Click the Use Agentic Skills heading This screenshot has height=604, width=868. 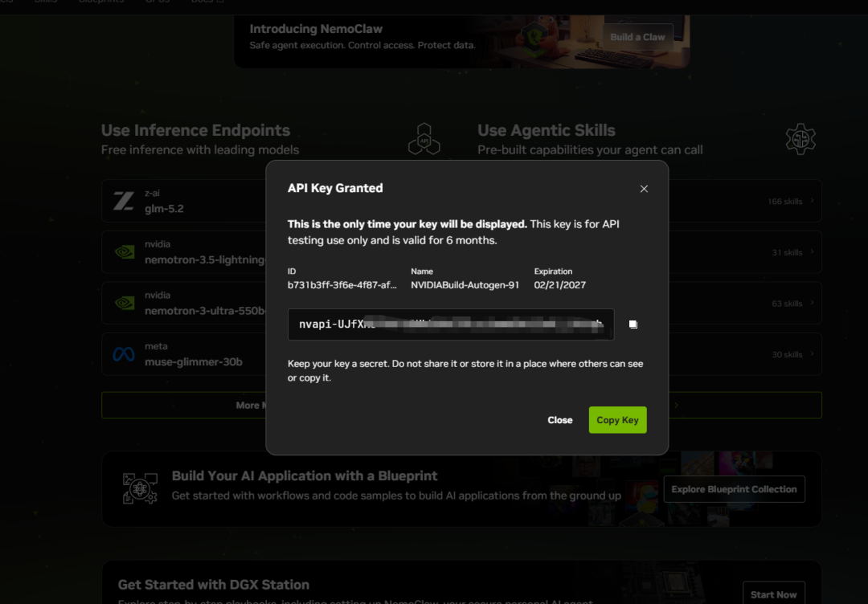547,131
